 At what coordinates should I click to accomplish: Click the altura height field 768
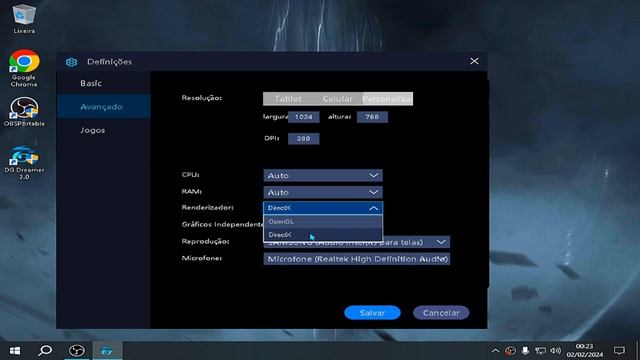coord(372,117)
